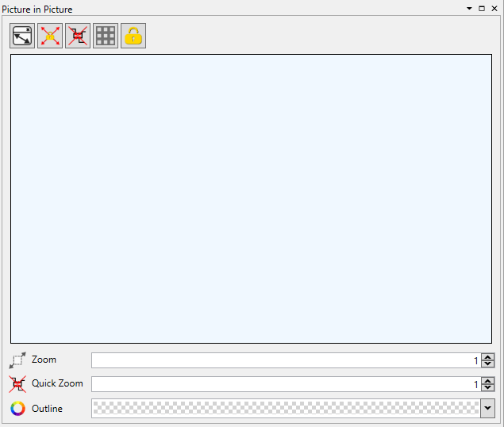Increase Quick Zoom with up arrow
Screen dimensions: 504x427
(x=488, y=380)
